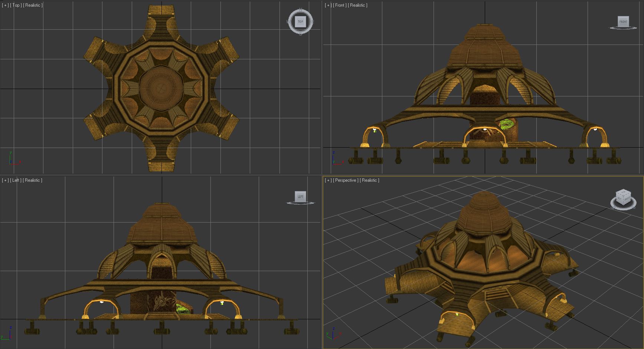Click the dome roof in Front viewport
Image resolution: width=644 pixels, height=349 pixels.
(x=485, y=46)
